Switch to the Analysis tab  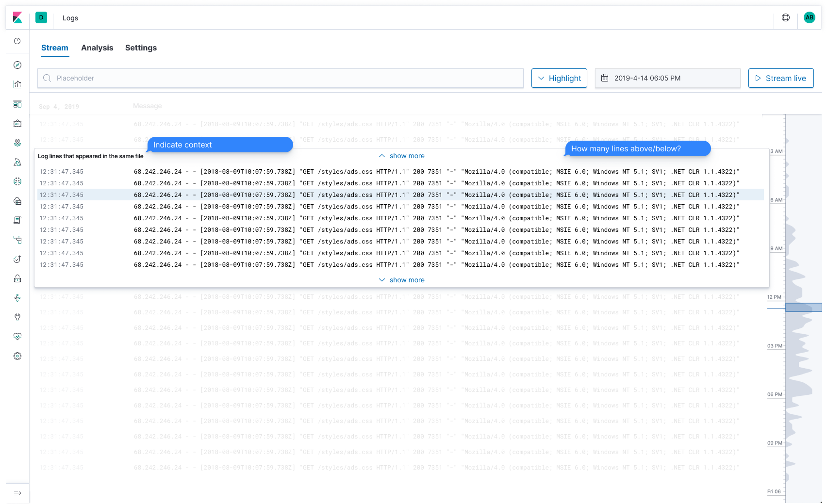tap(97, 48)
